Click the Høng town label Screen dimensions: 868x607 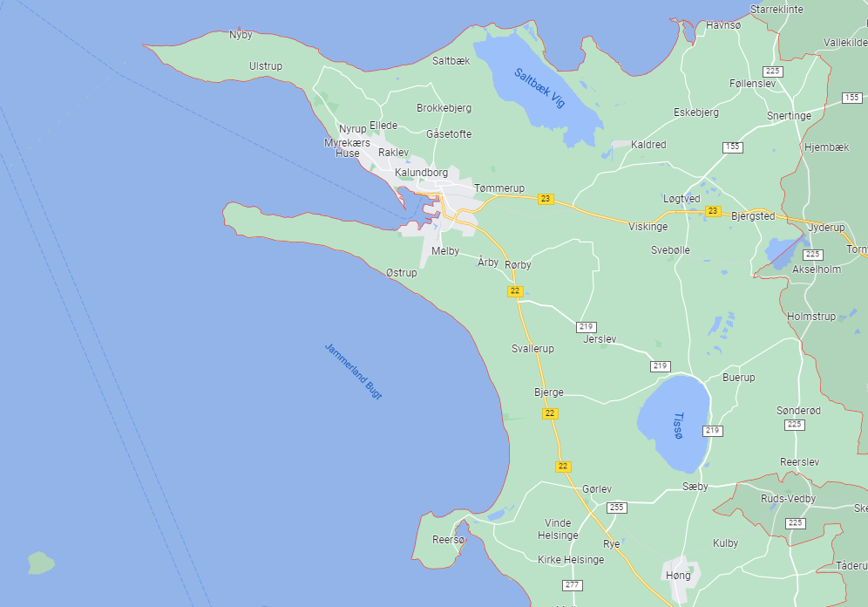click(x=677, y=576)
